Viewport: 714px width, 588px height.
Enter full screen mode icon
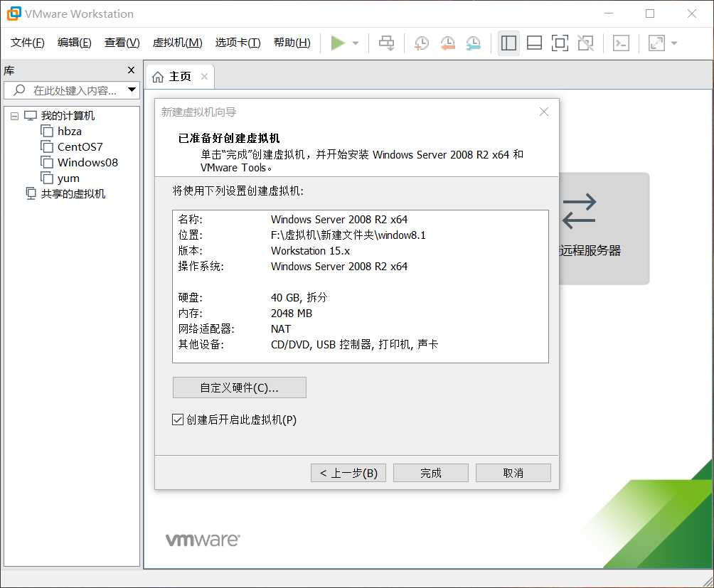tap(560, 43)
